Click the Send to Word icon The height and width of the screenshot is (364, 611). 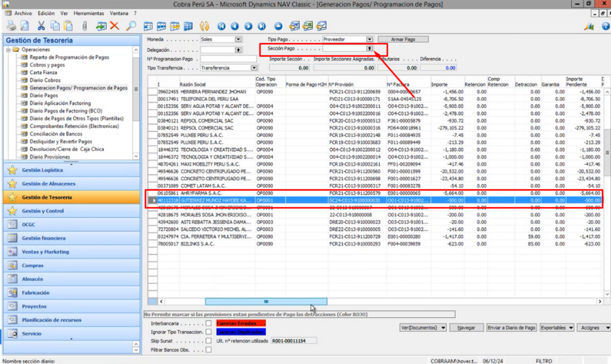pyautogui.click(x=294, y=26)
